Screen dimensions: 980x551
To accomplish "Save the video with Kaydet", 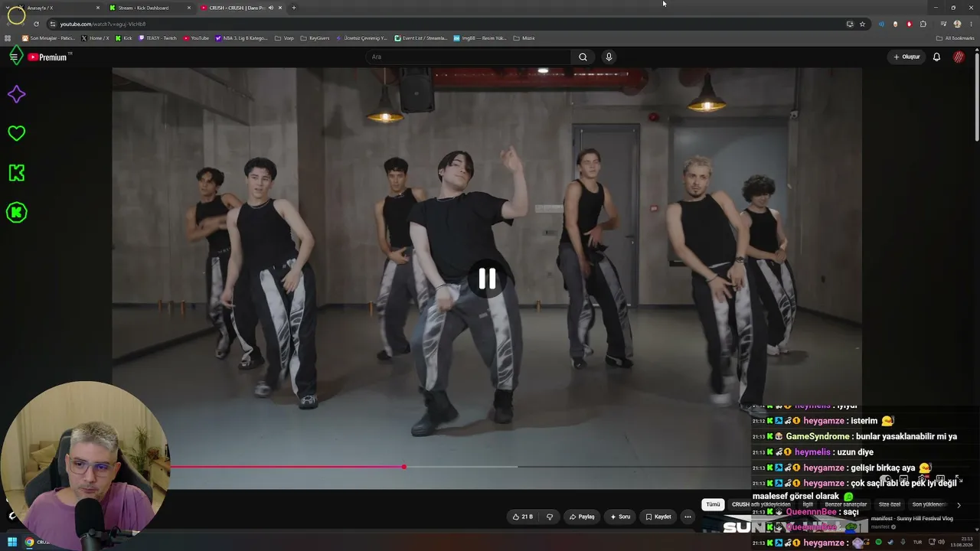I will coord(658,517).
